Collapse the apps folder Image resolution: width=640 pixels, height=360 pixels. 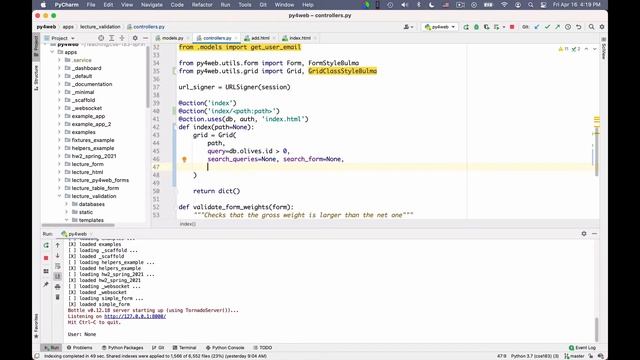pyautogui.click(x=52, y=52)
